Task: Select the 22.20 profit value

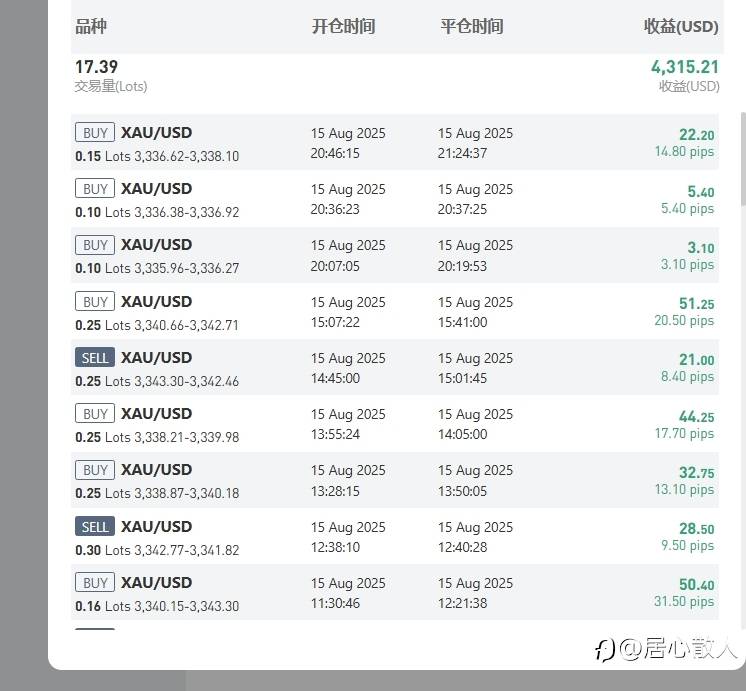Action: pos(697,135)
